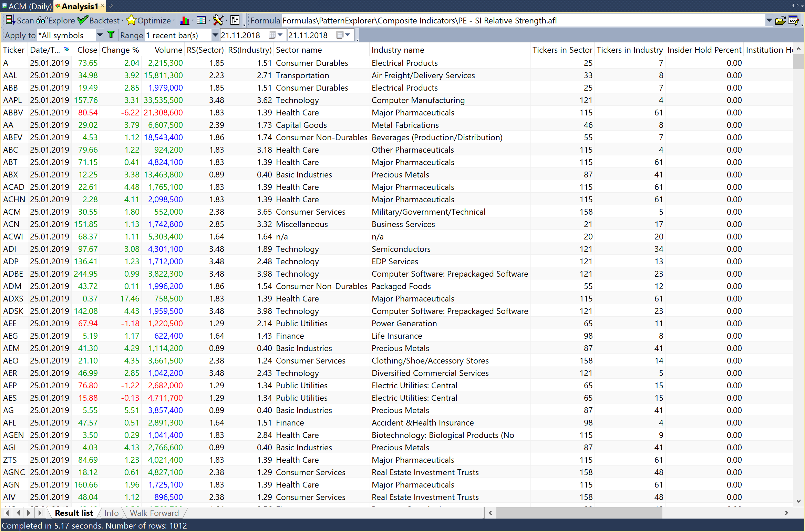Expand the Apply to symbols dropdown
The width and height of the screenshot is (805, 532).
click(100, 35)
